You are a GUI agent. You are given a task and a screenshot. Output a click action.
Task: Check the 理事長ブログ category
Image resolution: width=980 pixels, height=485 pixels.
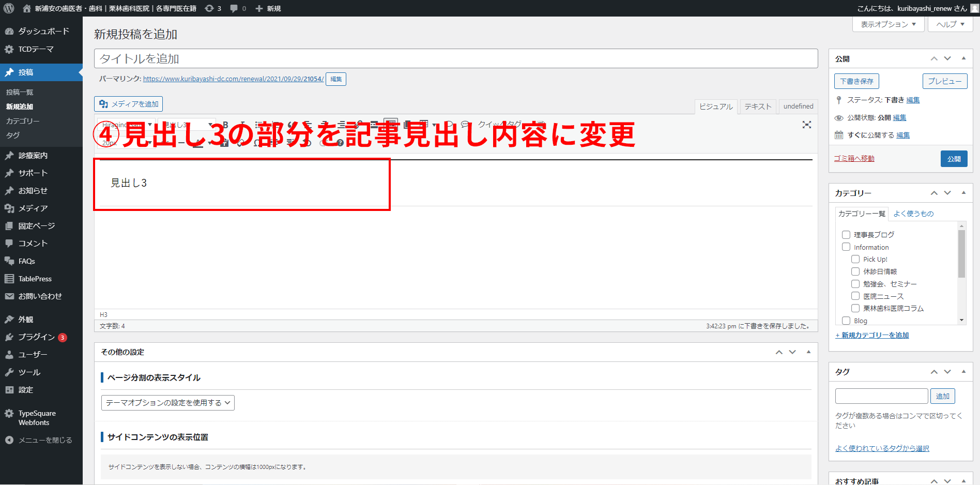pos(846,235)
